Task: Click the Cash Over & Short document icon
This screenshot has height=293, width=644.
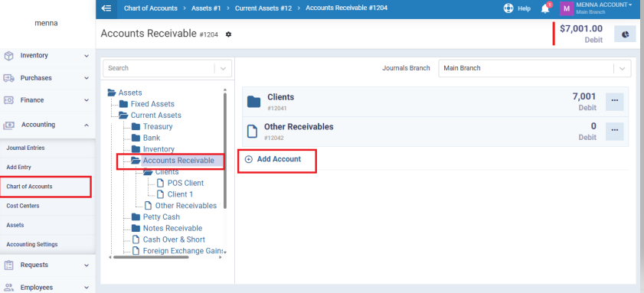Action: [136, 239]
